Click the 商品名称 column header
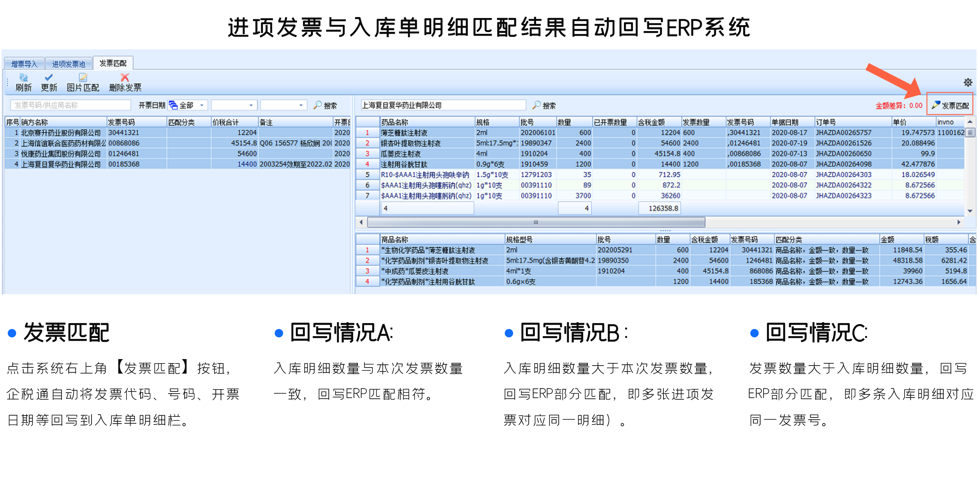The width and height of the screenshot is (980, 500). [442, 239]
